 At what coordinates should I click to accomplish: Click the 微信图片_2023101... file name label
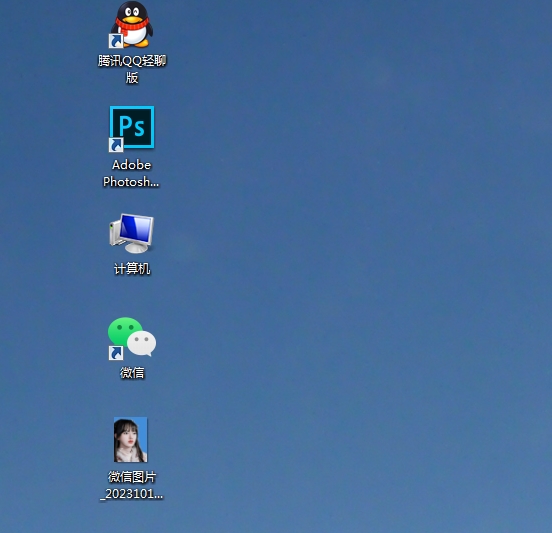(132, 485)
